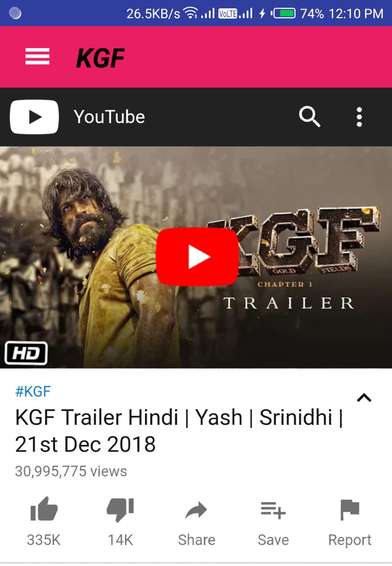Screen dimensions: 392x566
Task: Tap the battery indicator in status bar
Action: coord(283,14)
